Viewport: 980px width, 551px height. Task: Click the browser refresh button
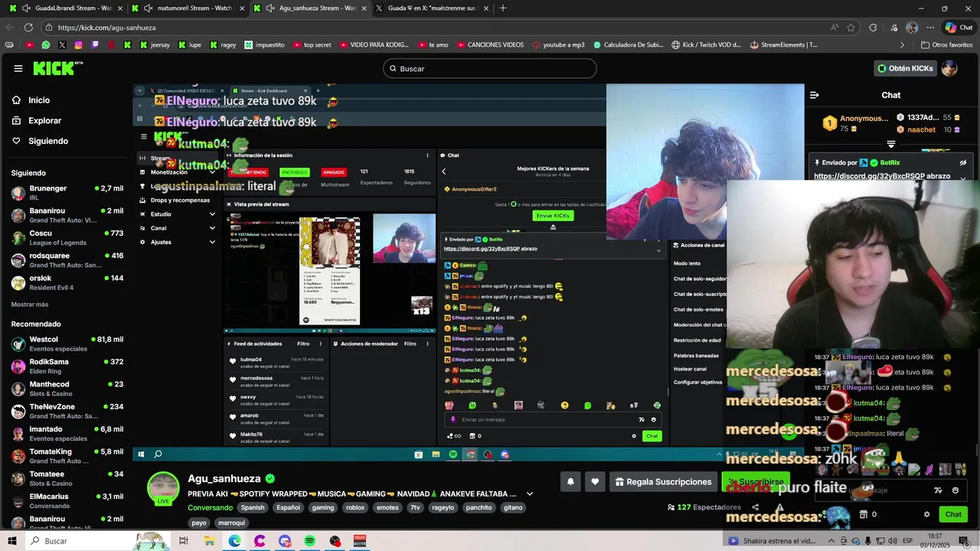28,28
